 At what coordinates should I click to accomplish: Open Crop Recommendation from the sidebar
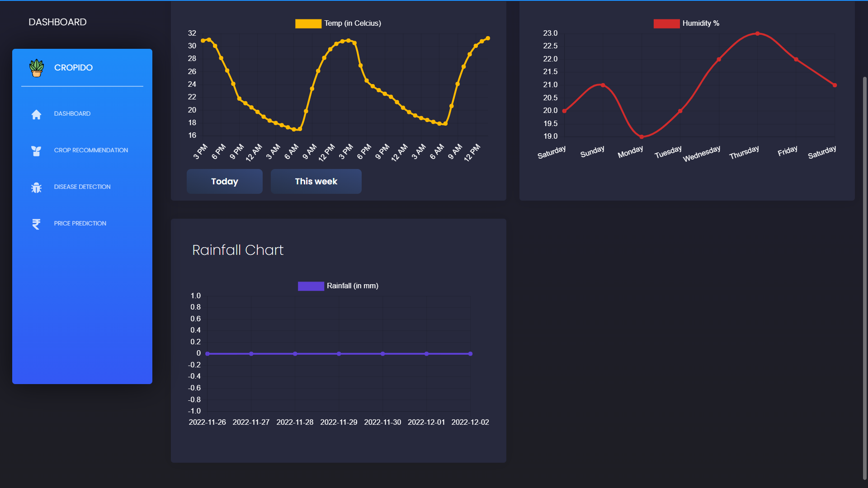pos(90,150)
